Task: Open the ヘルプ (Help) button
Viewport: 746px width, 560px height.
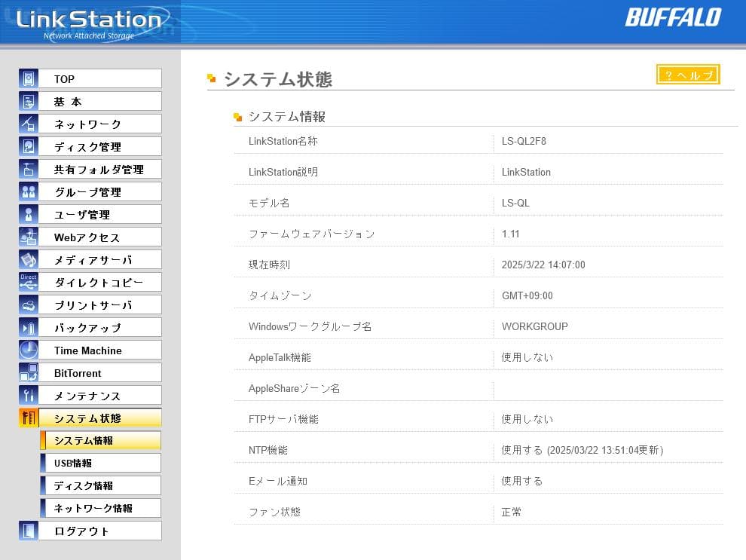Action: pyautogui.click(x=687, y=74)
